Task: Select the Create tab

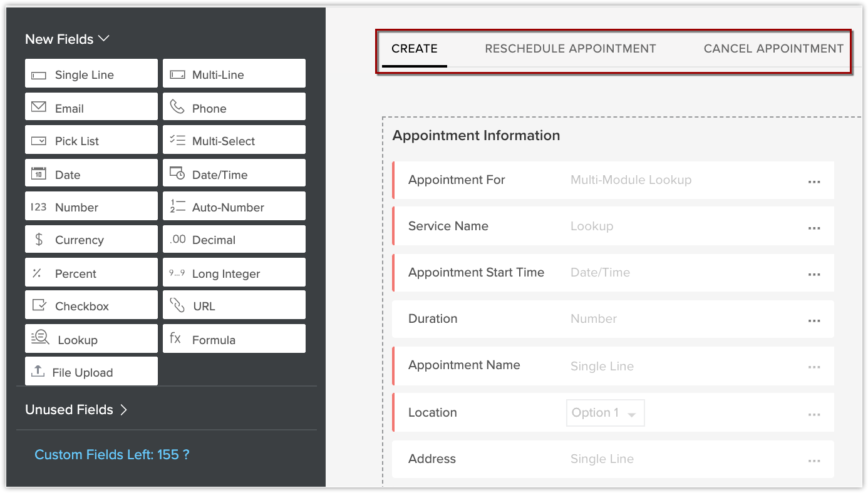Action: 414,49
